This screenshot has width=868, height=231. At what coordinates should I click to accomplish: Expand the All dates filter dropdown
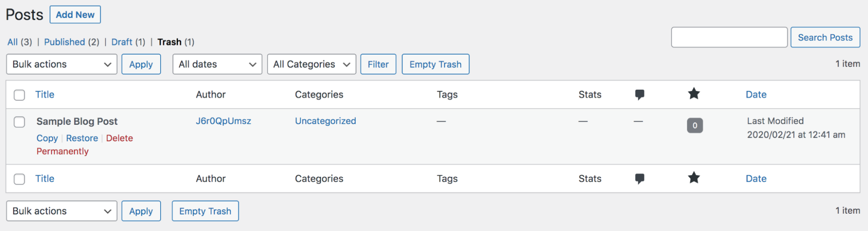217,64
